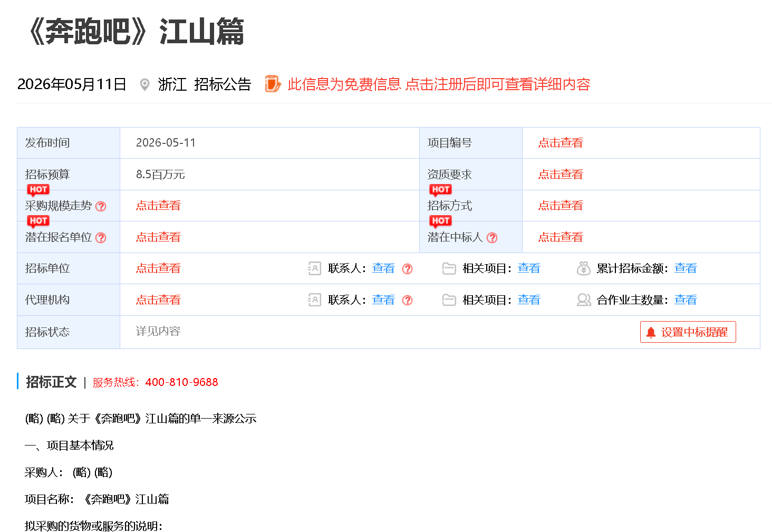This screenshot has width=772, height=532.
Task: Click people icon beside 合作业主数量
Action: pos(584,300)
